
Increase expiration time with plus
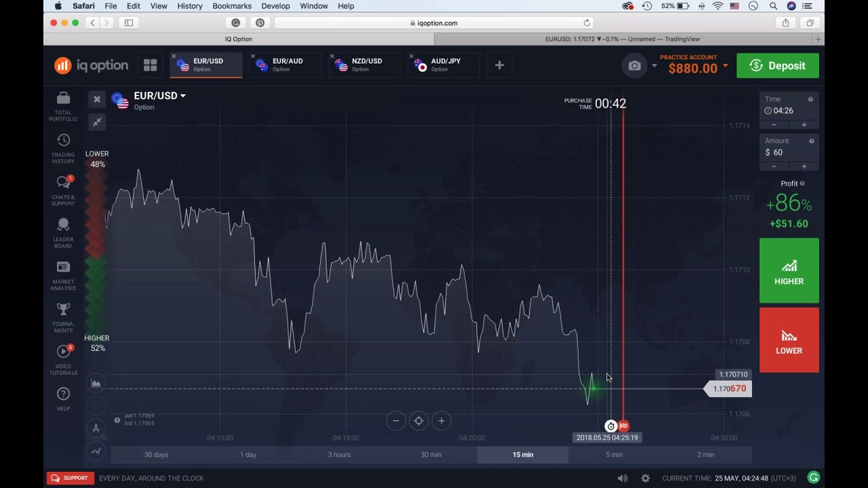[804, 125]
